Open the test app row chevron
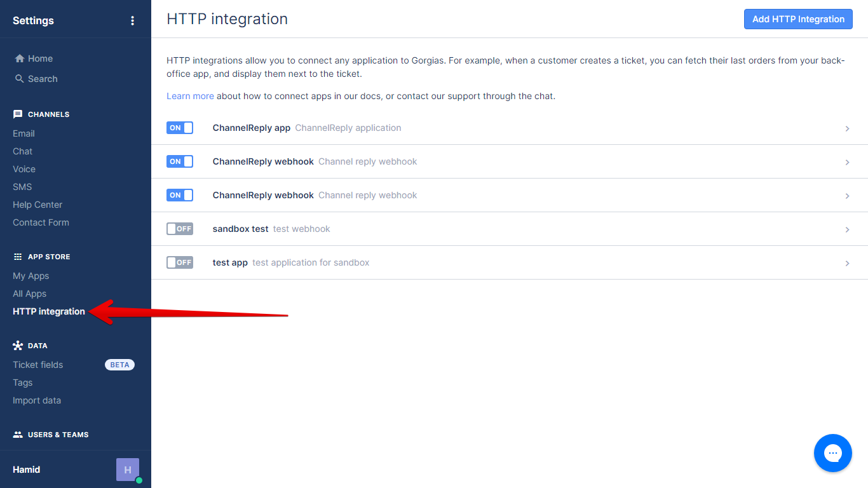This screenshot has height=488, width=868. point(847,263)
